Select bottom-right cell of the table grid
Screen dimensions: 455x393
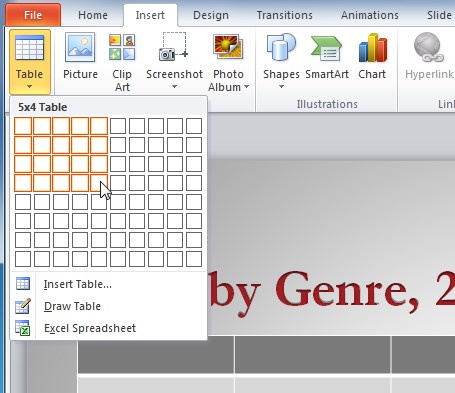194,259
